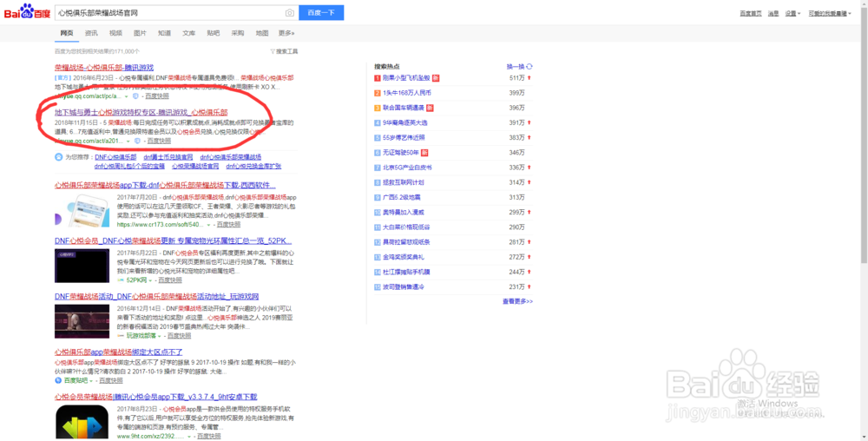
Task: Open result 心悦俱乐部荣耀战场app下载 西西软件
Action: point(165,186)
